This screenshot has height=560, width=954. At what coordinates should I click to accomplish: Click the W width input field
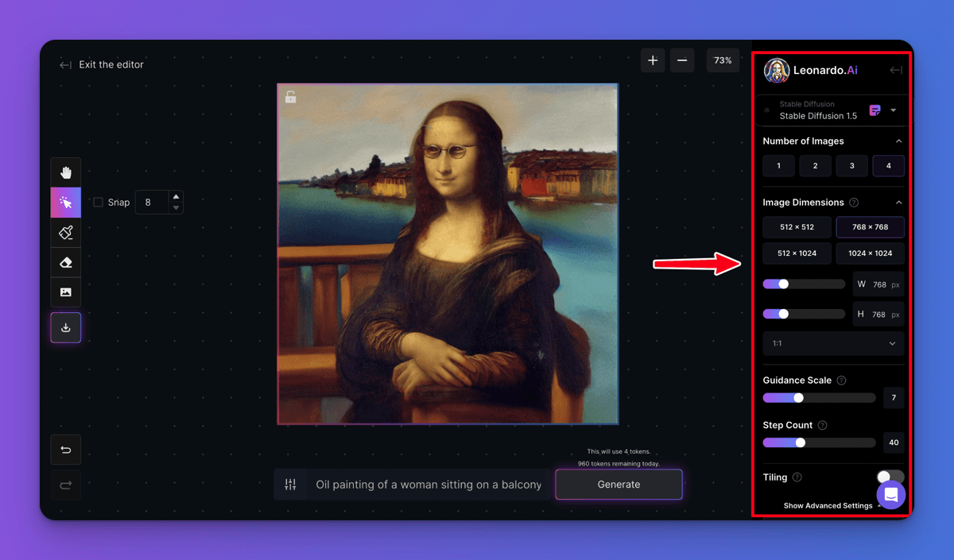pos(878,284)
